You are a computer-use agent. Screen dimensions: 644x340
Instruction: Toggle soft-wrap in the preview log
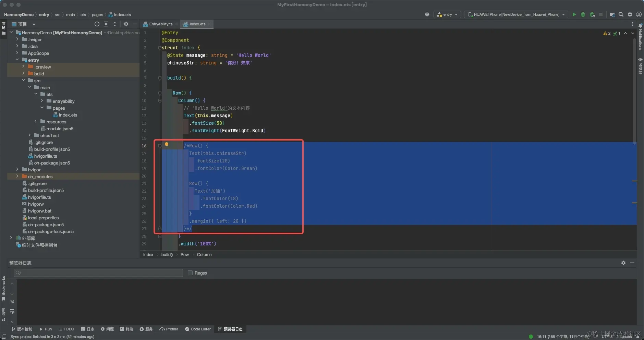point(12,311)
